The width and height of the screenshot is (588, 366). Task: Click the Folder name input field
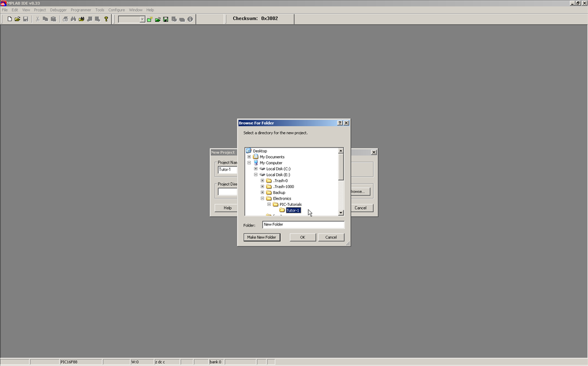[x=303, y=225]
